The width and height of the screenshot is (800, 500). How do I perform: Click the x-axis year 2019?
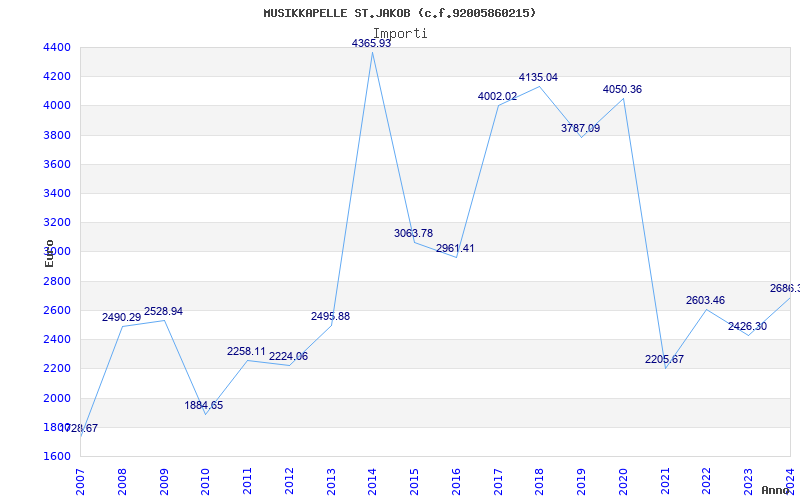pos(582,482)
